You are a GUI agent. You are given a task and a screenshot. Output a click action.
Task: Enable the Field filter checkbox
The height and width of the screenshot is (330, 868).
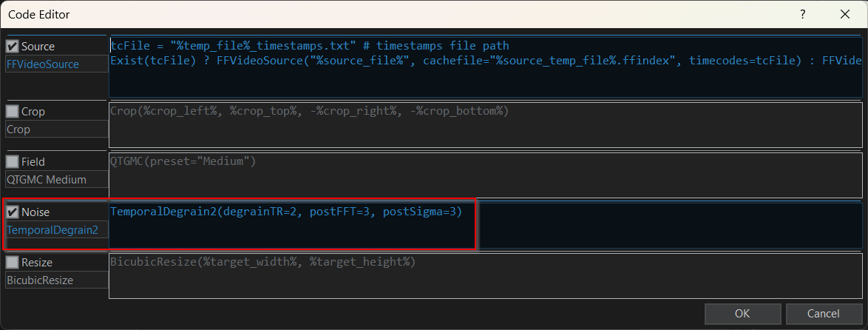[x=12, y=162]
